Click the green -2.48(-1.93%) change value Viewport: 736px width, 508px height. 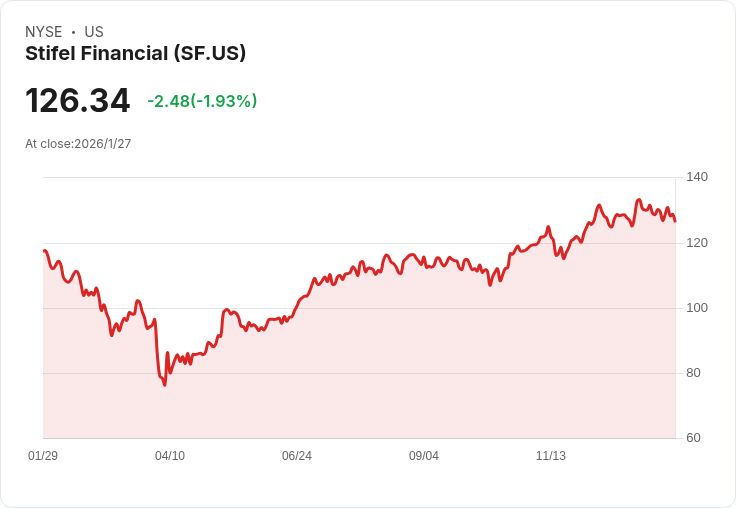(202, 101)
